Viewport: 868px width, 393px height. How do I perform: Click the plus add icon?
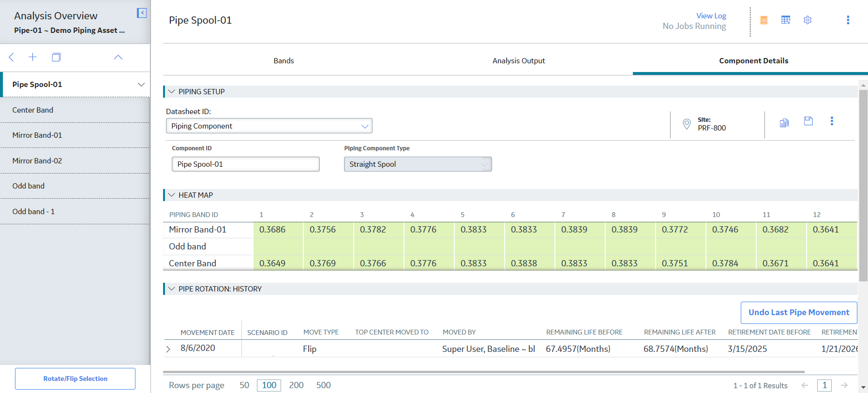coord(32,57)
